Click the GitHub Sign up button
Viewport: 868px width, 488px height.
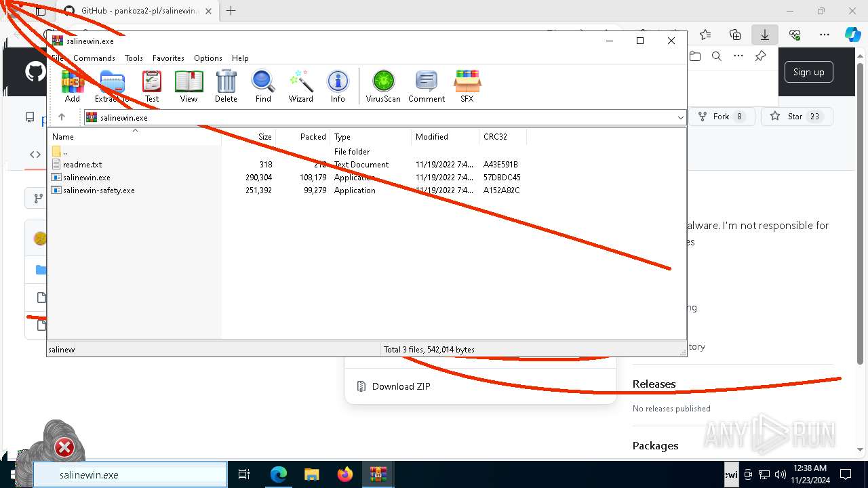pos(808,72)
